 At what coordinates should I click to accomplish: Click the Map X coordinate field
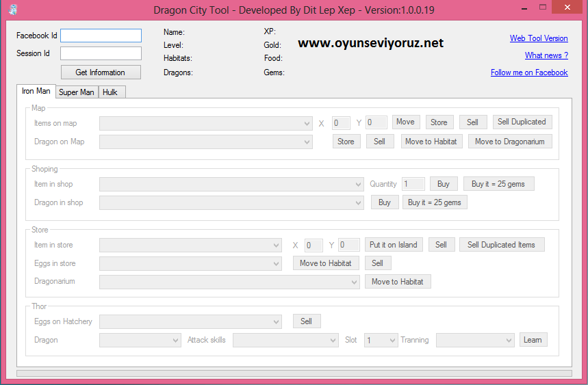point(341,123)
